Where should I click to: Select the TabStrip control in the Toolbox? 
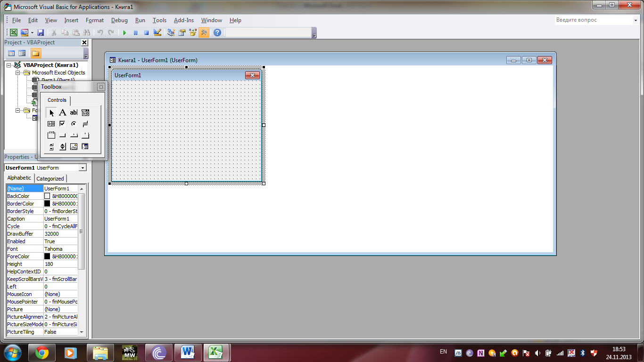(x=74, y=135)
